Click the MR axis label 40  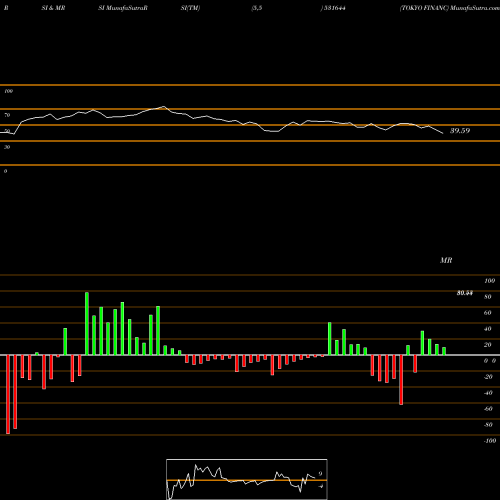pyautogui.click(x=488, y=329)
